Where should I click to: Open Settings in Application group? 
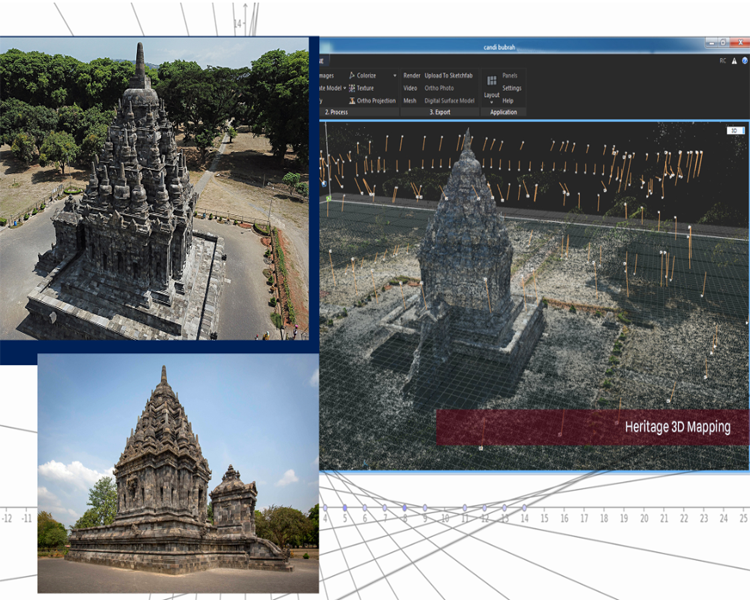(x=512, y=88)
